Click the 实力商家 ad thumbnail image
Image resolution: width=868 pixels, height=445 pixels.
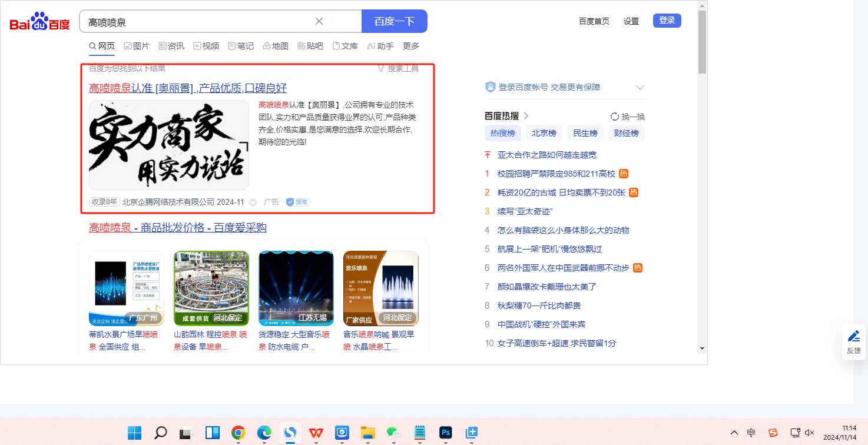point(169,145)
